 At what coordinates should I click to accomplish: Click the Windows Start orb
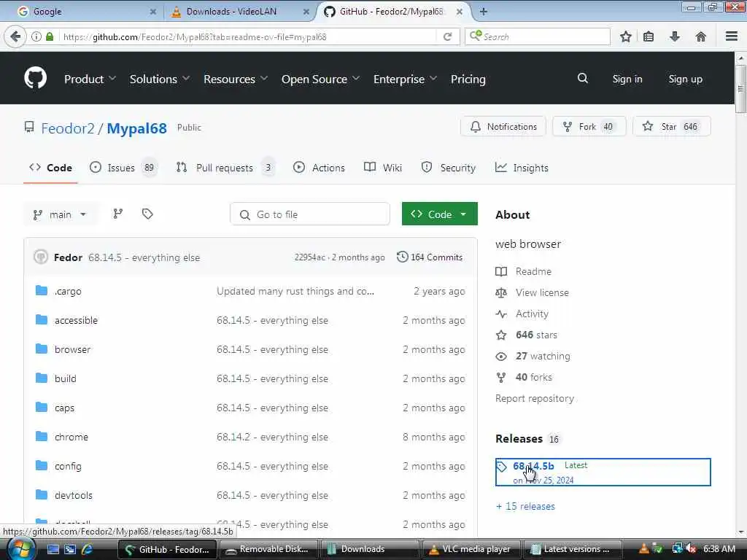click(20, 549)
